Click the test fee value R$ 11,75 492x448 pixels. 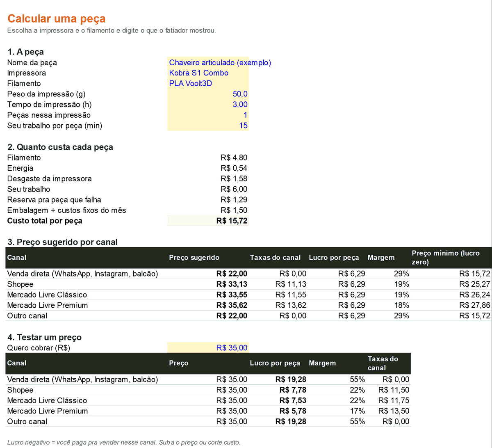(x=394, y=400)
